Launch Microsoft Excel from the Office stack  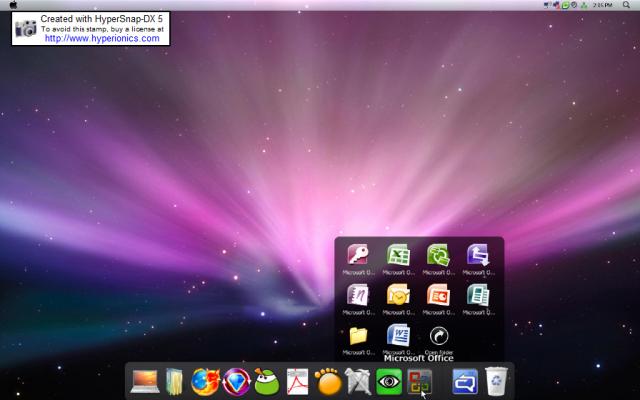click(398, 255)
